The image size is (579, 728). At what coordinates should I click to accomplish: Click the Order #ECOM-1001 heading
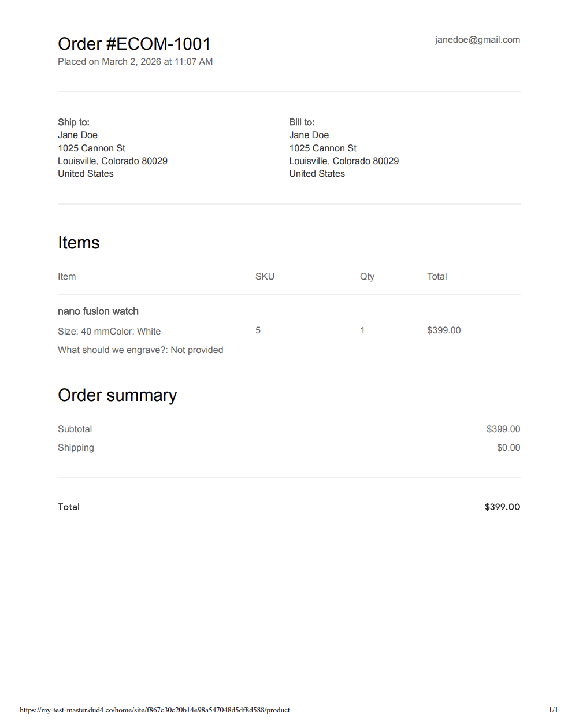coord(134,44)
